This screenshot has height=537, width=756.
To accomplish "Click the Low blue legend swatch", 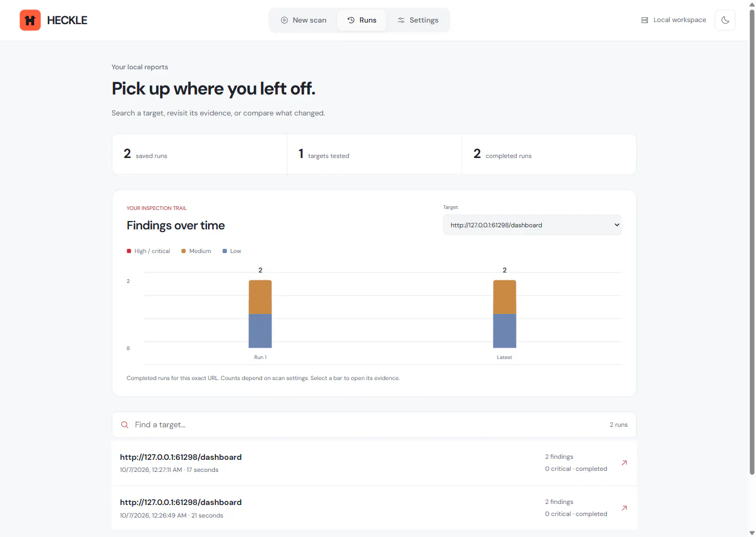I will [225, 251].
